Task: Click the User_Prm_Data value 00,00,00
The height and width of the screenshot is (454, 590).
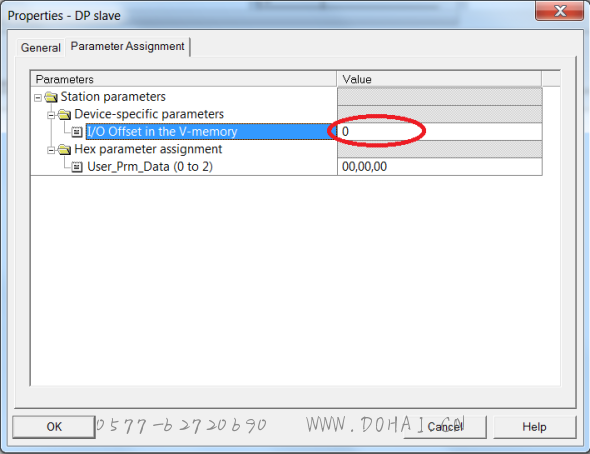Action: coord(364,167)
